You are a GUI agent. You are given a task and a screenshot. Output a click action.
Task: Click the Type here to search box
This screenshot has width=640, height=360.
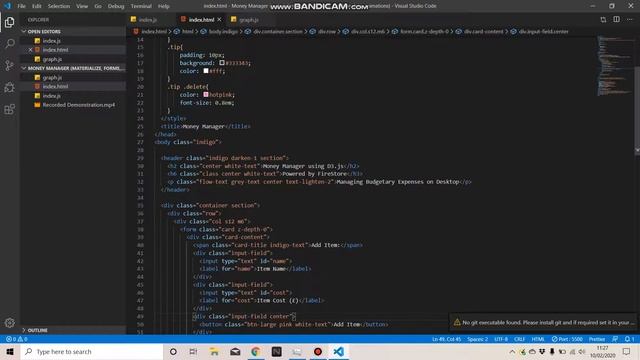[x=91, y=351]
